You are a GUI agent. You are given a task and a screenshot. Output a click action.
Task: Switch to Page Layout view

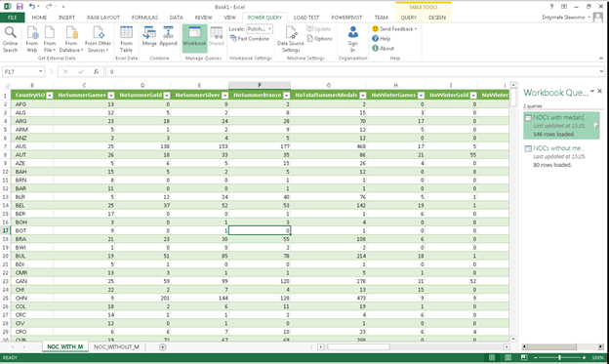507,357
